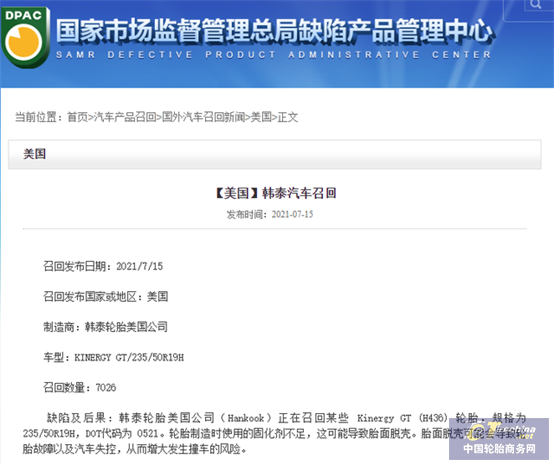Open 美国 breadcrumb link
Viewport: 554px width, 465px height.
coord(261,117)
